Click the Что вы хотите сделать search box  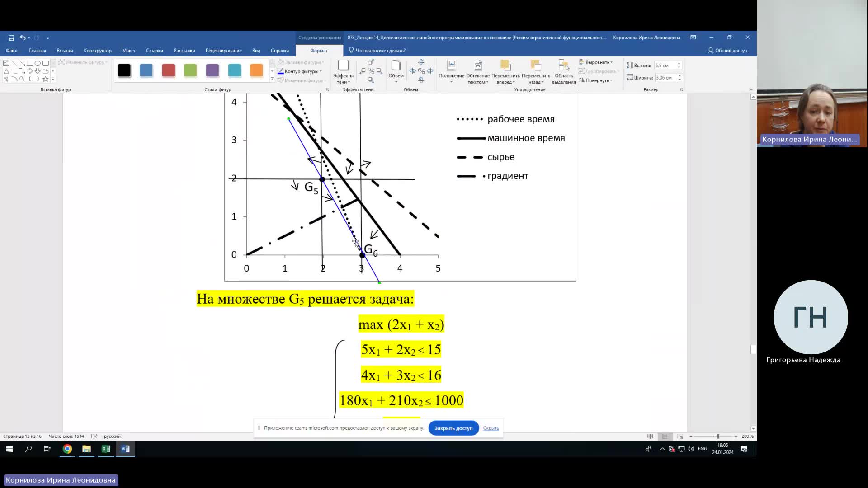pos(381,51)
